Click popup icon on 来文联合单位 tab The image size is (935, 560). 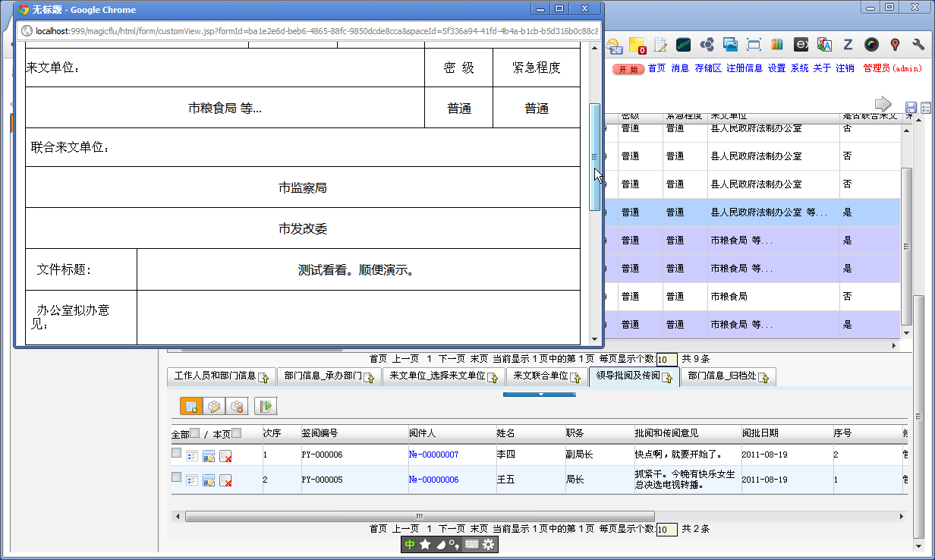pos(575,377)
